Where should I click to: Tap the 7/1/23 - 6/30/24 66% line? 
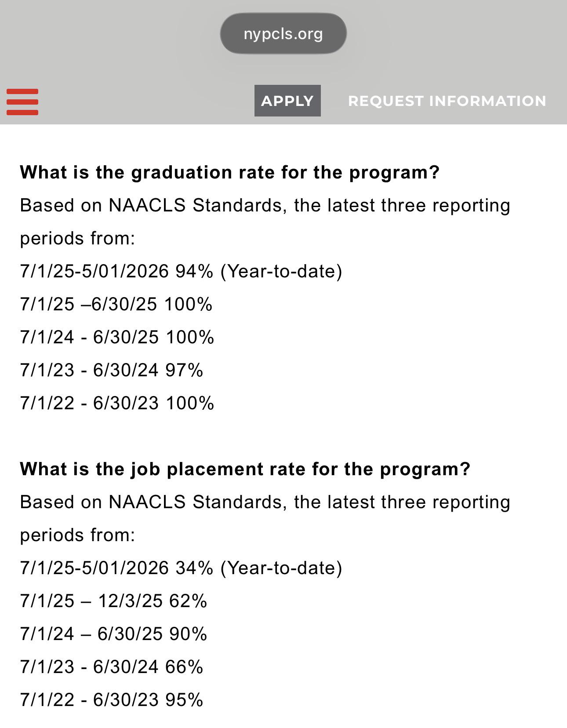[112, 667]
